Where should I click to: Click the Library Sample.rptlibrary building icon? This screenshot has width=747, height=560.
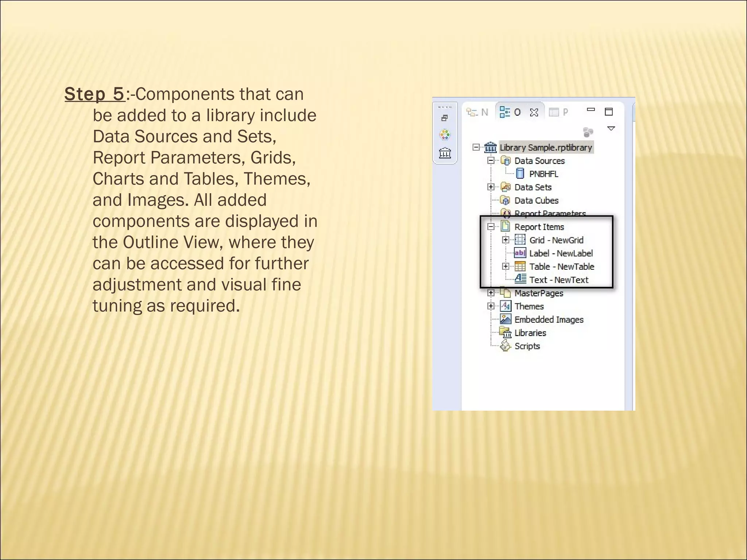tap(491, 147)
